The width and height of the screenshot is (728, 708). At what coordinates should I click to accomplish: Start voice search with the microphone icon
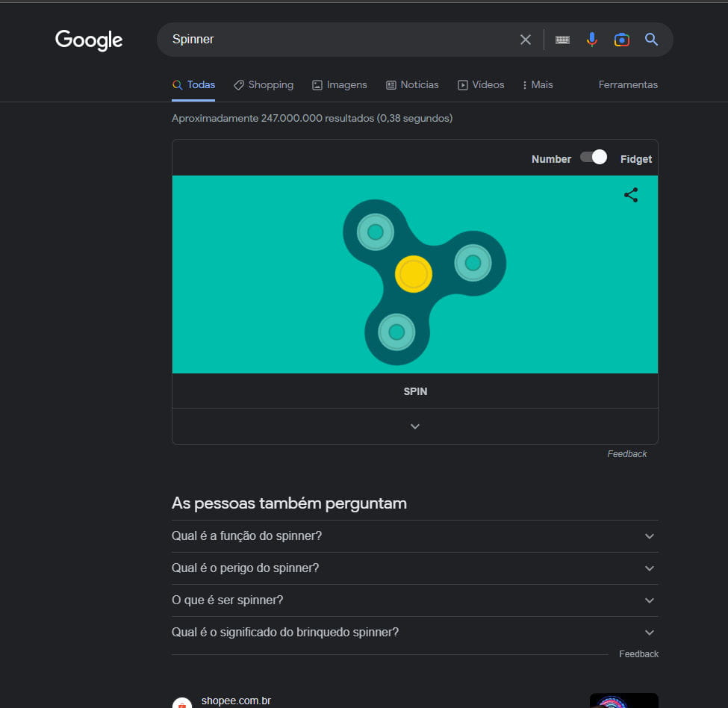pyautogui.click(x=591, y=40)
